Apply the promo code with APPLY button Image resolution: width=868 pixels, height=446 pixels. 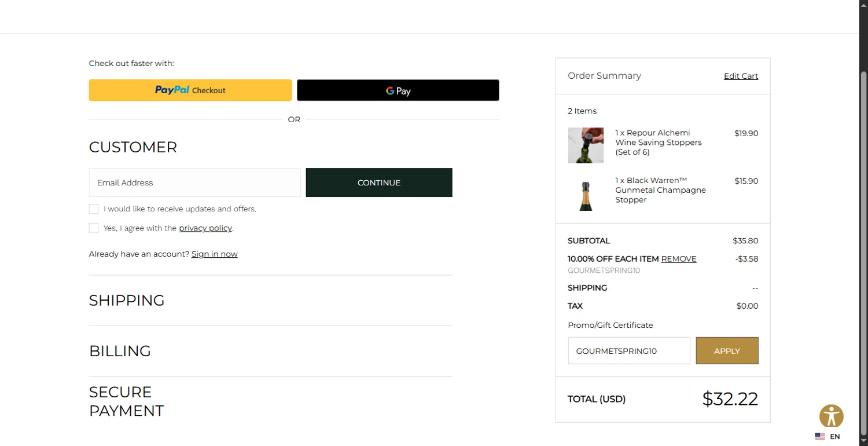point(727,350)
